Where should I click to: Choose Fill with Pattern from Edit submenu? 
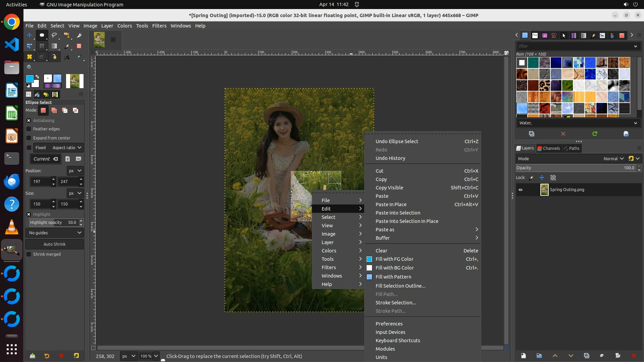(x=393, y=277)
